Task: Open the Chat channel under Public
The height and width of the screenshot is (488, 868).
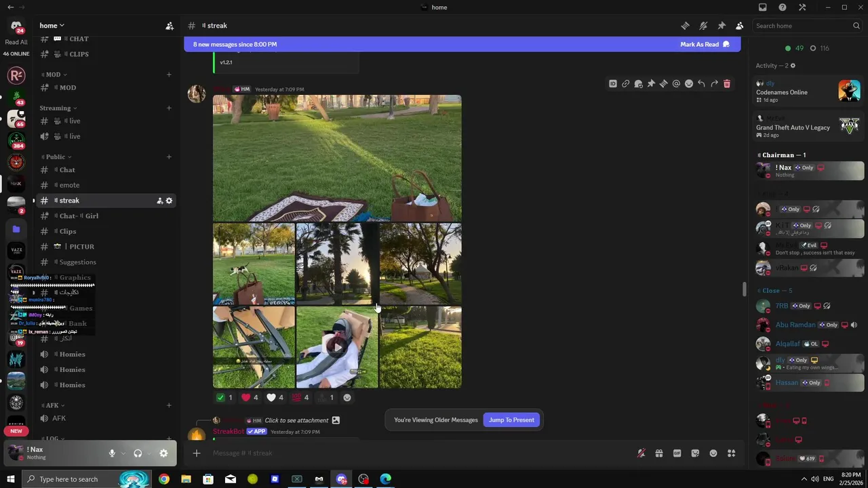Action: coord(105,169)
